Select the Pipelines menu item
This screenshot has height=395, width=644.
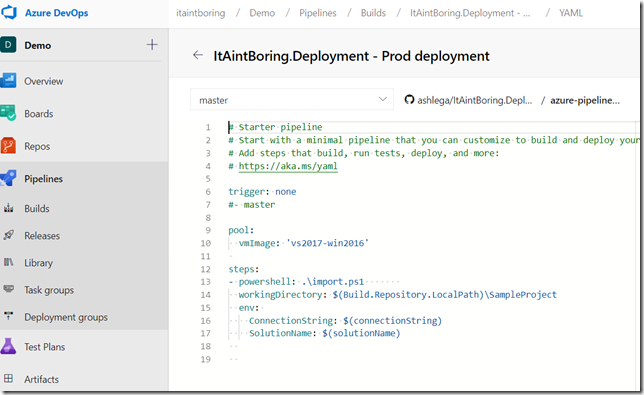click(x=44, y=179)
